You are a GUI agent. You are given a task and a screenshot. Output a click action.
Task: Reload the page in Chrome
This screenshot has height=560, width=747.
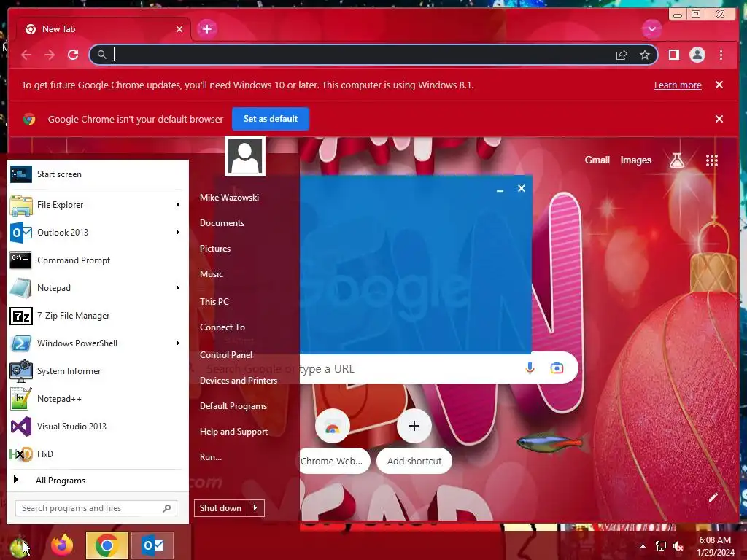click(x=73, y=55)
